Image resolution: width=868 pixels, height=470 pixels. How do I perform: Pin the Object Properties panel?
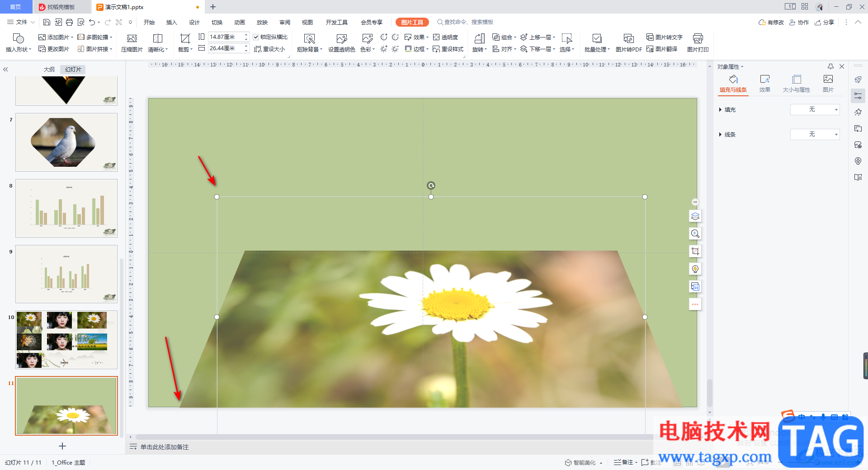click(x=830, y=66)
